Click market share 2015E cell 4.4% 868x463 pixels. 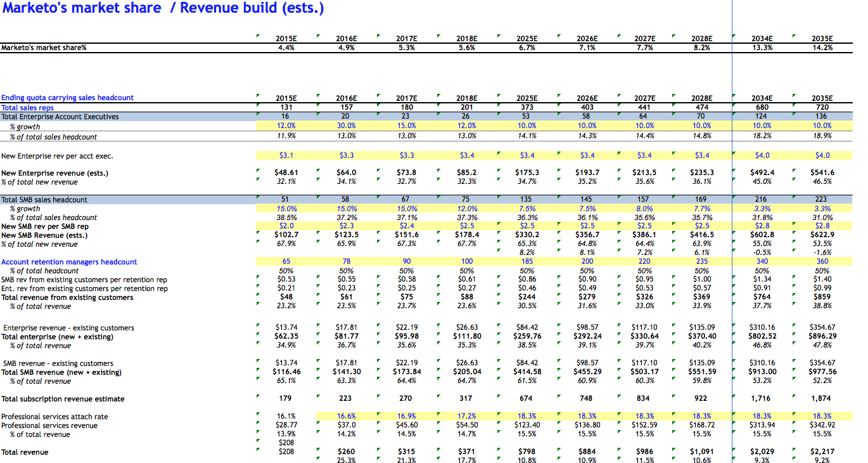[x=286, y=48]
